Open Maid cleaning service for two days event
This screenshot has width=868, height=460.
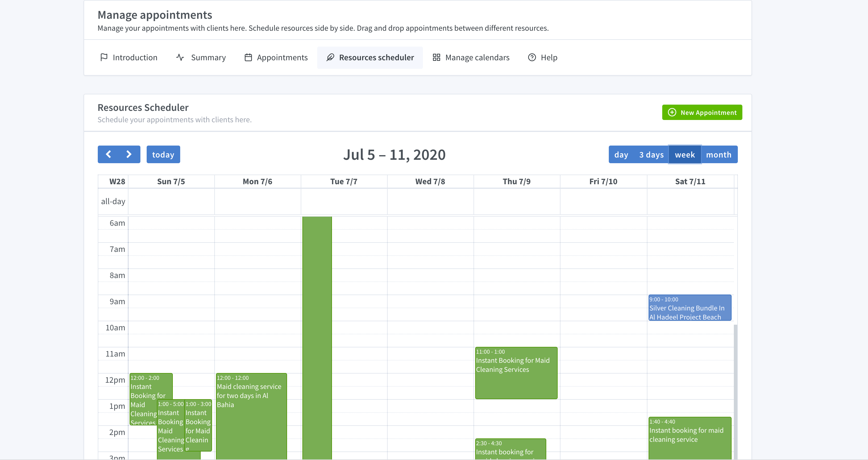251,416
